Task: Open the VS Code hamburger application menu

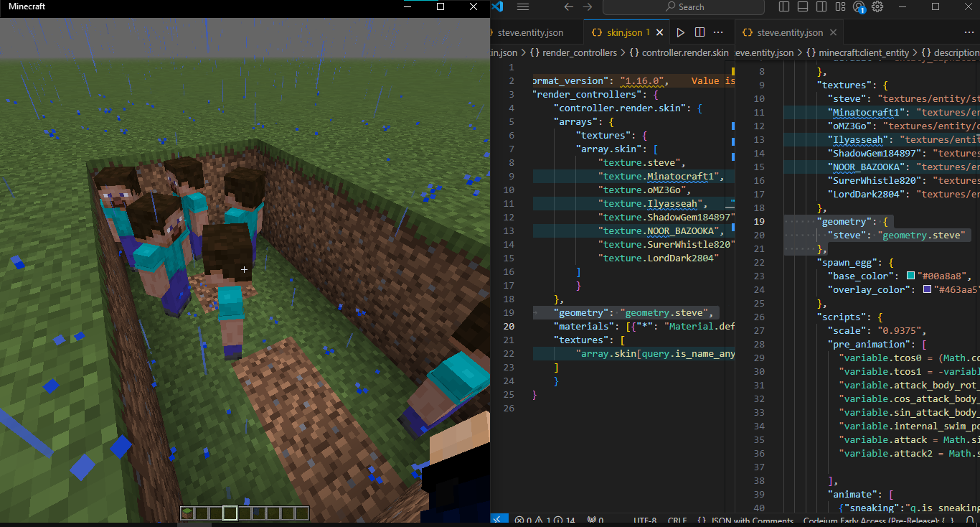Action: (523, 6)
